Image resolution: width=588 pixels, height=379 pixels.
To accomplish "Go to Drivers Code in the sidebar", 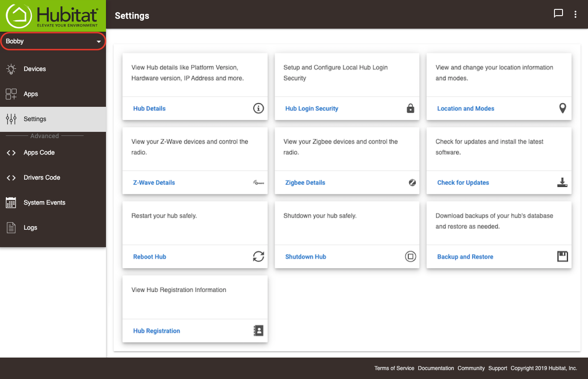I will tap(53, 177).
